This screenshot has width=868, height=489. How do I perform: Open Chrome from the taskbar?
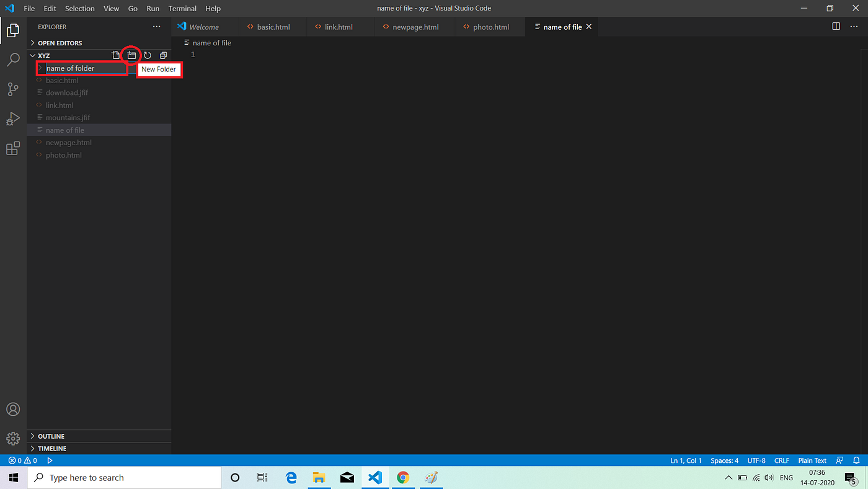pos(402,477)
